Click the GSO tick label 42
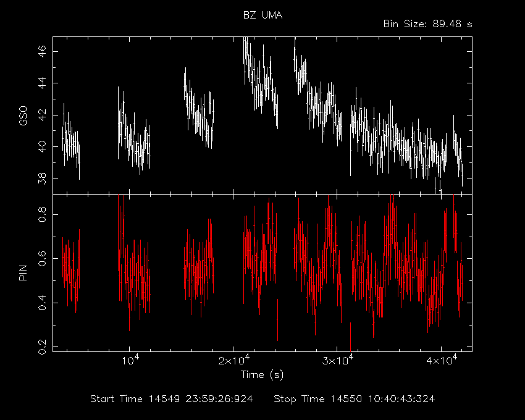The width and height of the screenshot is (525, 420). click(42, 115)
